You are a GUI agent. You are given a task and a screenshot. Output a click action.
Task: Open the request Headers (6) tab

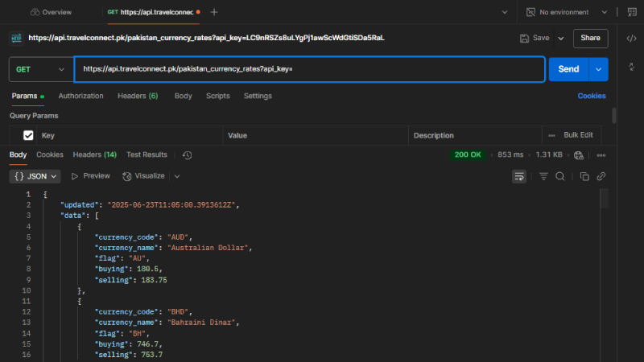click(138, 96)
